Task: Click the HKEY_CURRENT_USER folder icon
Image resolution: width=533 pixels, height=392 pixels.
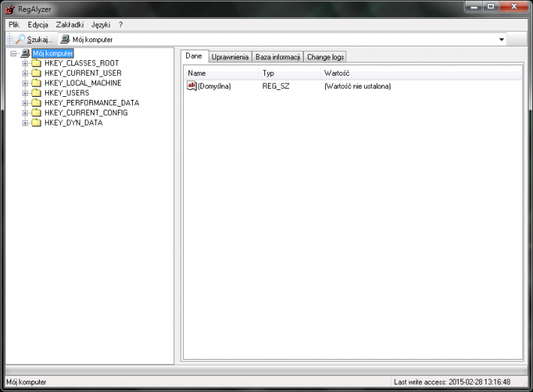Action: (36, 73)
